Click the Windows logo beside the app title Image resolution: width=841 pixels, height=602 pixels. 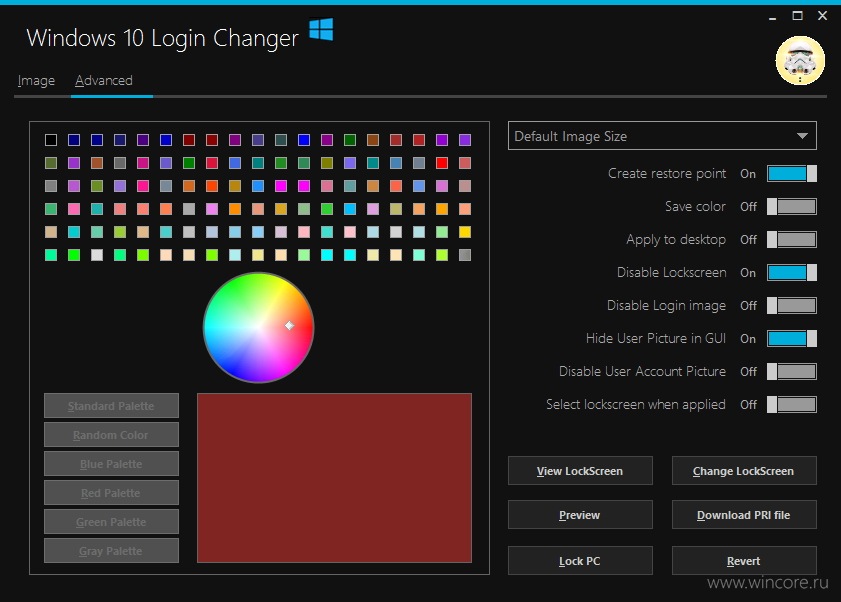(321, 29)
